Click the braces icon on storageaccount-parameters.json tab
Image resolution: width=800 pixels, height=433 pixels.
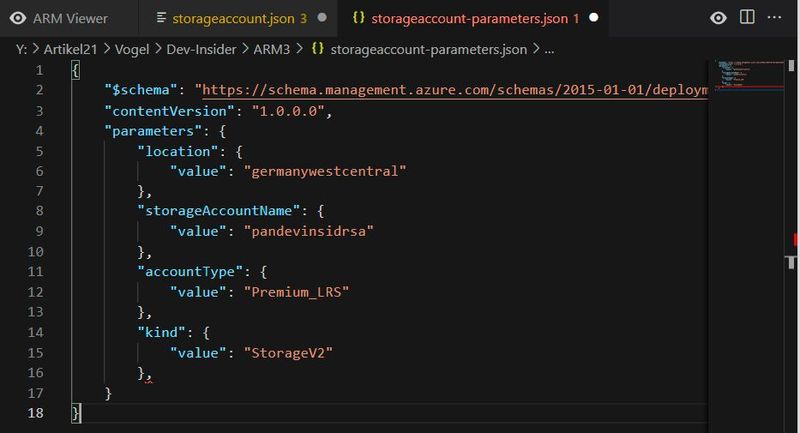click(x=359, y=17)
